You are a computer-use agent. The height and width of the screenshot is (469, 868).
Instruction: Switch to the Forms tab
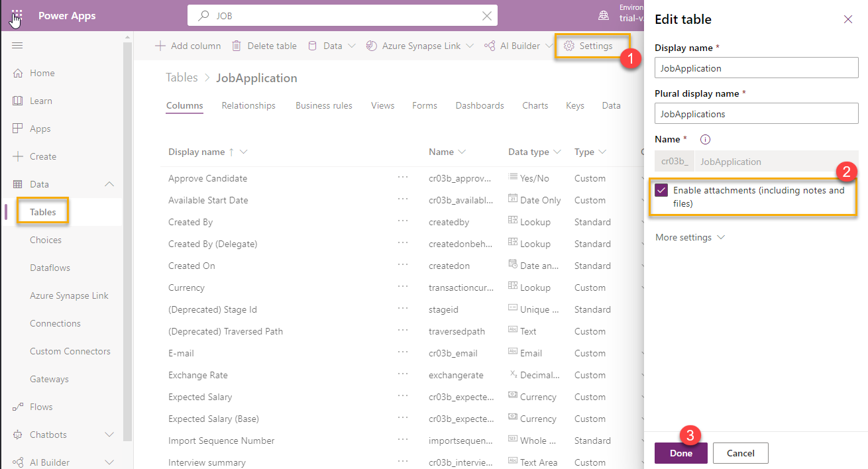[425, 105]
